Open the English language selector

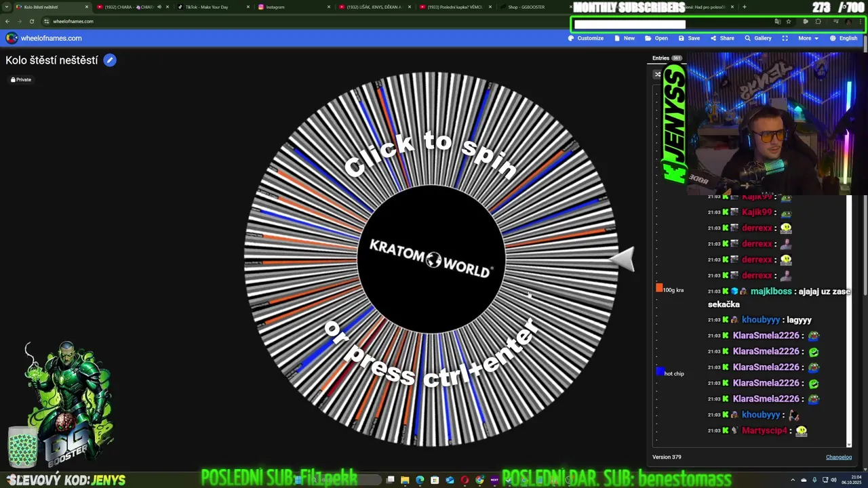point(844,38)
